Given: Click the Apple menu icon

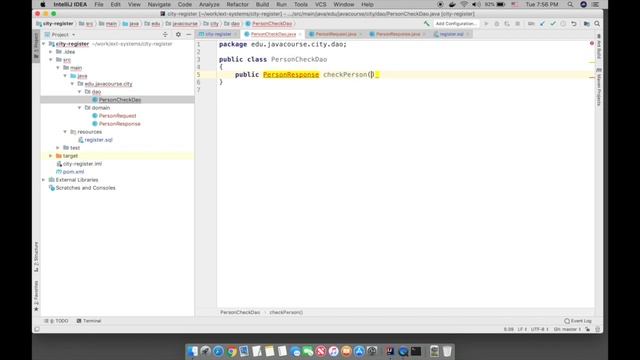Looking at the screenshot, I should pos(42,4).
